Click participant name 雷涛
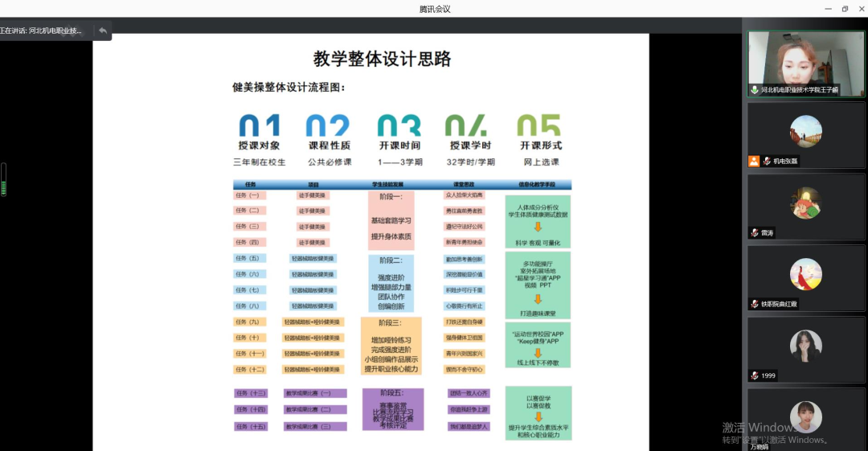 [768, 232]
